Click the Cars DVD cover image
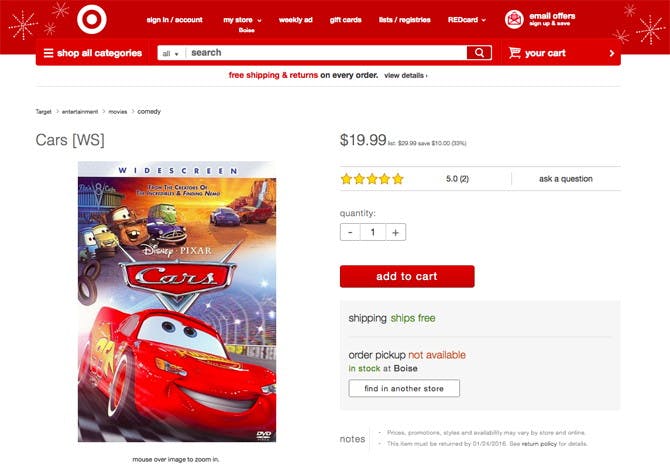 [x=177, y=301]
